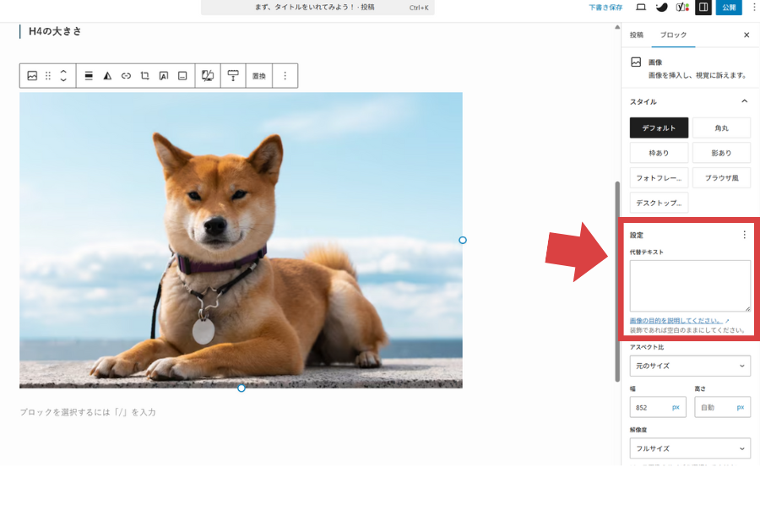Collapse the スタイル styles section
The image size is (760, 532).
pos(744,100)
